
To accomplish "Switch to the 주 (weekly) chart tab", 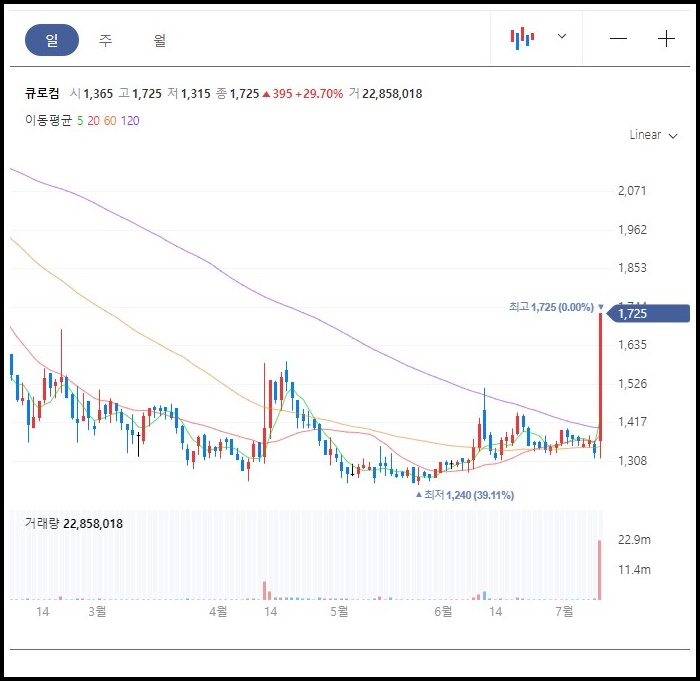I will 105,40.
